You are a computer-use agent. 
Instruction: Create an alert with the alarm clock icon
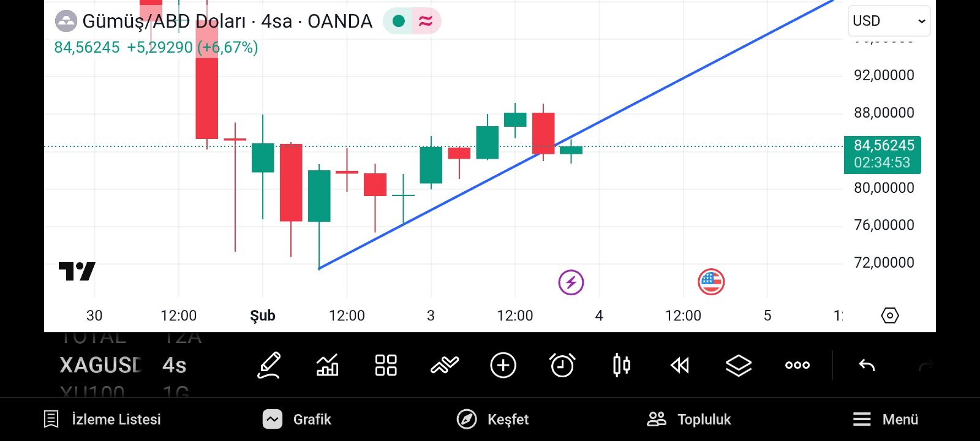pyautogui.click(x=562, y=366)
